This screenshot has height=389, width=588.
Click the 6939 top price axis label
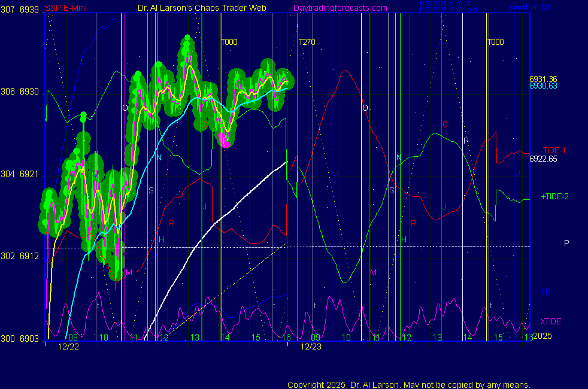point(29,9)
